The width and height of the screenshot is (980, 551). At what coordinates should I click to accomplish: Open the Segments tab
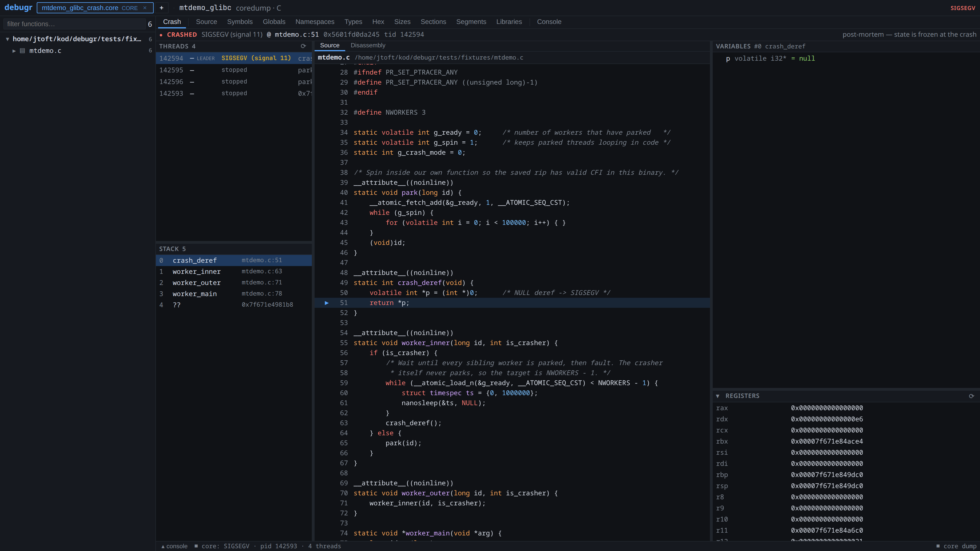coord(471,22)
